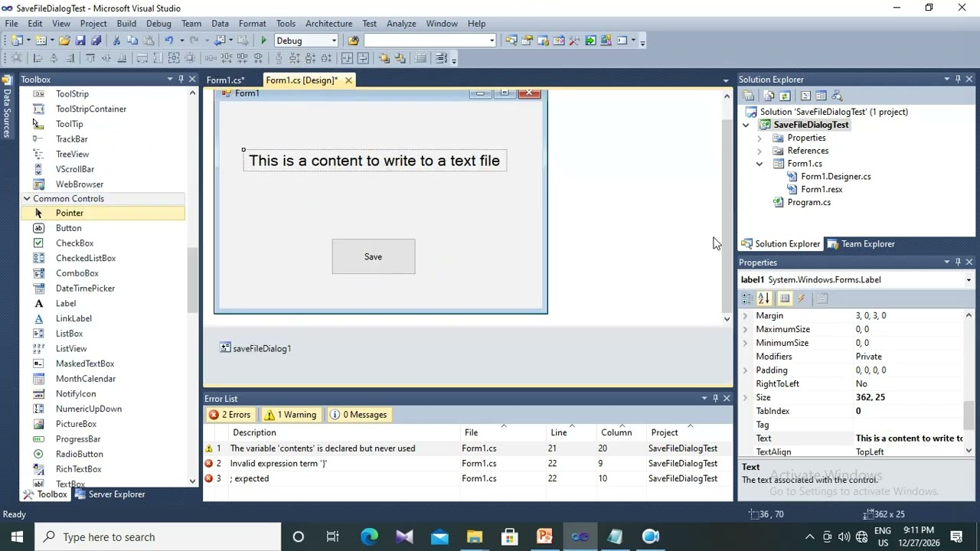Select the Button control in Toolbox
The height and width of the screenshot is (551, 980).
point(68,228)
